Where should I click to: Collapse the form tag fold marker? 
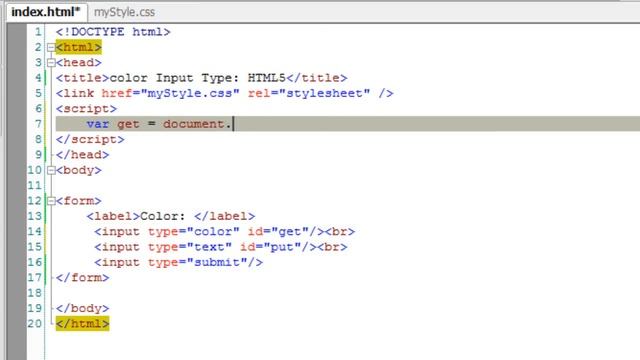click(51, 201)
